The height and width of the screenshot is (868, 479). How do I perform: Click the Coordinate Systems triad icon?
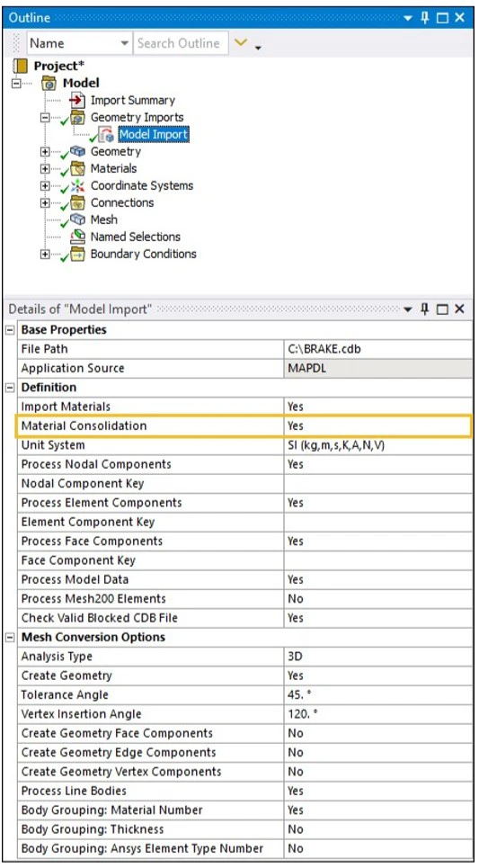(x=77, y=185)
